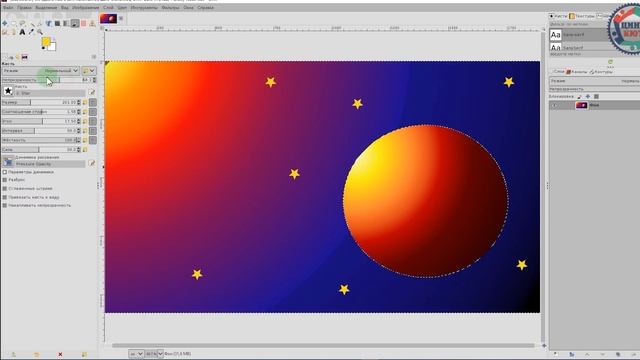Select the active Paintbrush tool
The image size is (640, 360).
coord(75,24)
